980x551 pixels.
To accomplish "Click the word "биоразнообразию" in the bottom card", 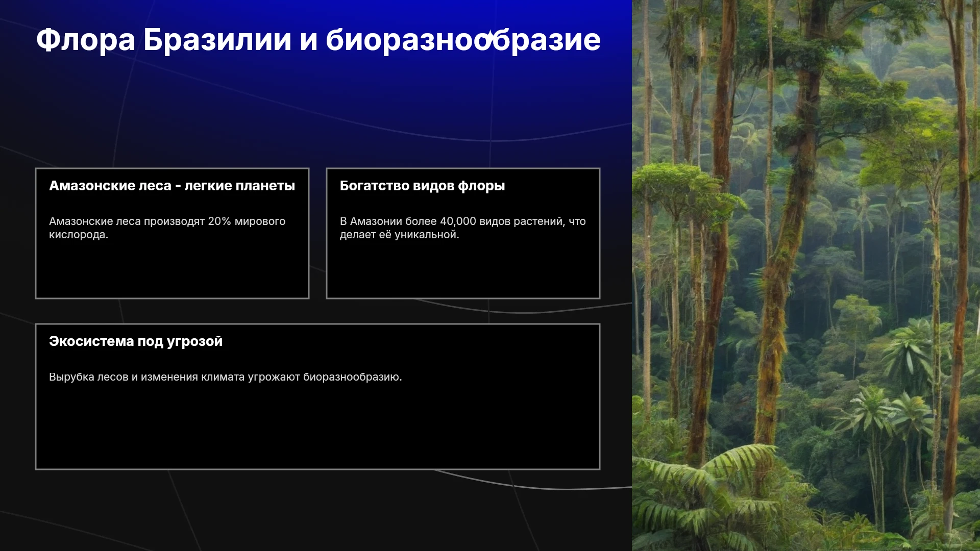I will click(352, 377).
